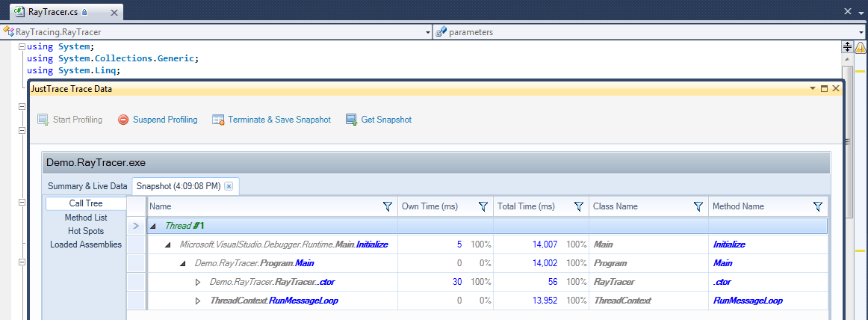868x320 pixels.
Task: Maximize the JustTrace Trace Data panel
Action: click(824, 88)
